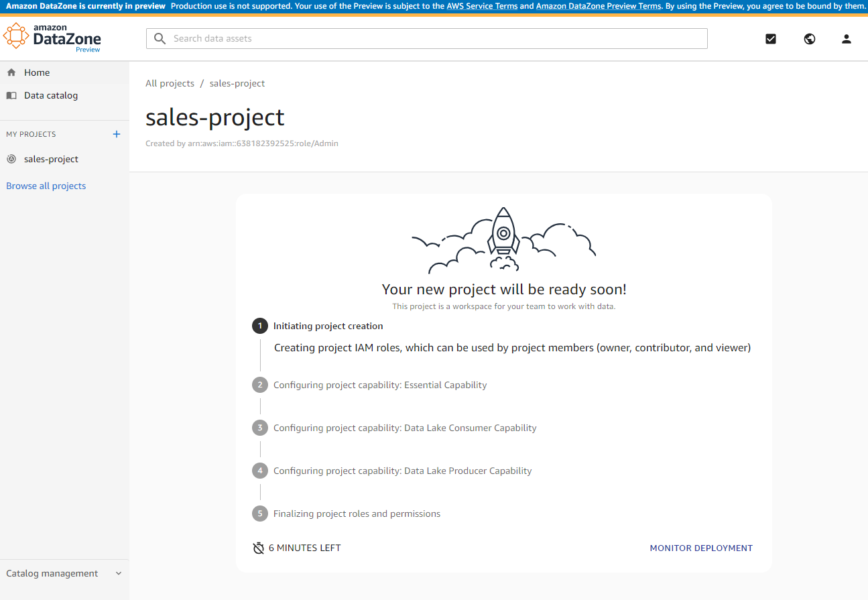Click the Created by arn role text
Viewport: 868px width, 600px height.
pos(242,143)
